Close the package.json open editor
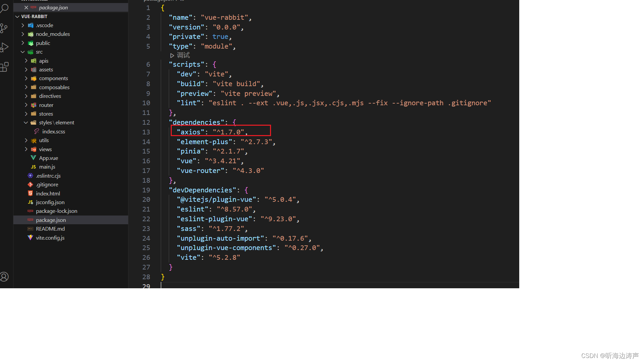Screen dimensions: 644x362 (x=26, y=7)
